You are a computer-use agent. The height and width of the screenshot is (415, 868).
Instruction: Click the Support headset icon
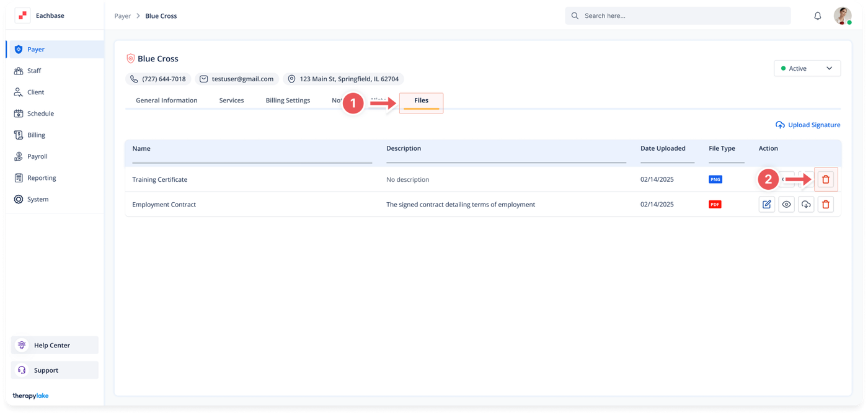point(22,370)
